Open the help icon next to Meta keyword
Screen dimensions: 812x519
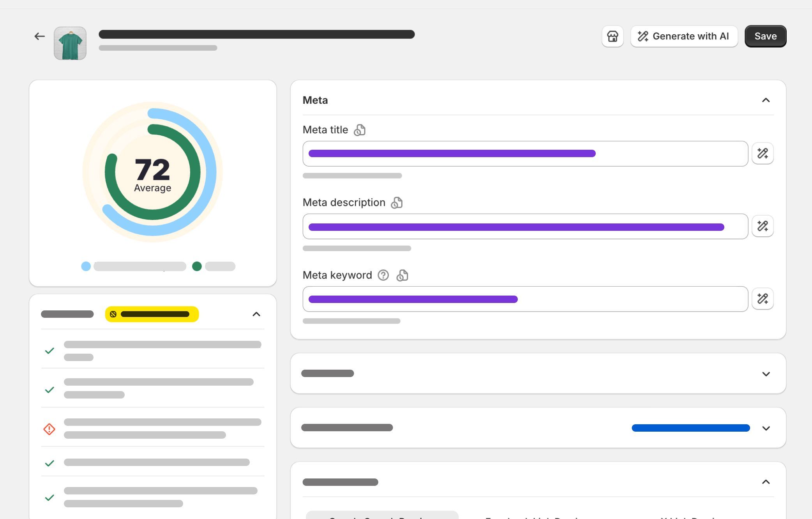click(383, 275)
